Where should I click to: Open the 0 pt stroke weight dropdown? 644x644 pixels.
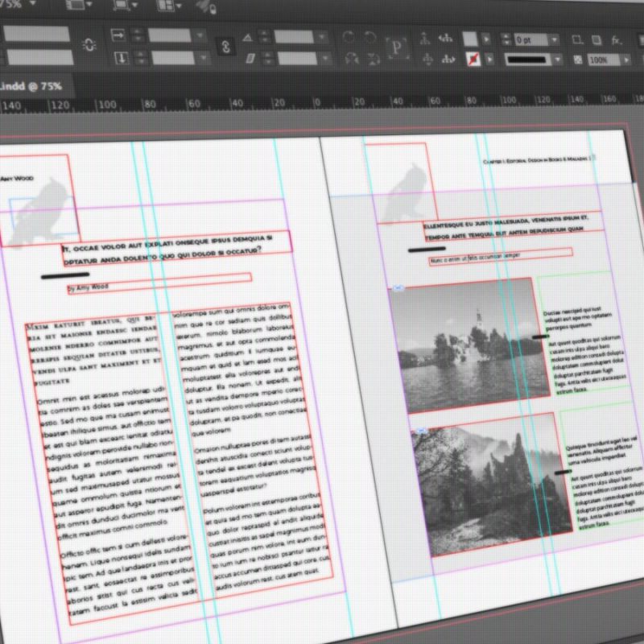[555, 39]
